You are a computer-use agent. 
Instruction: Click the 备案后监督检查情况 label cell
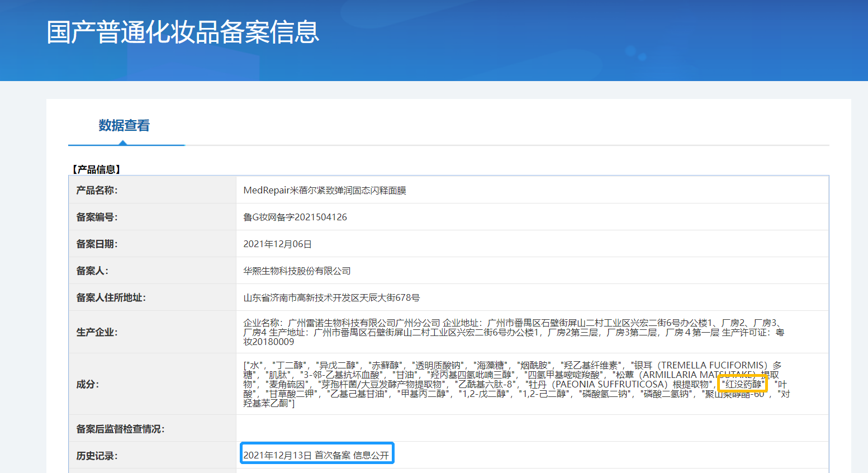(x=153, y=428)
